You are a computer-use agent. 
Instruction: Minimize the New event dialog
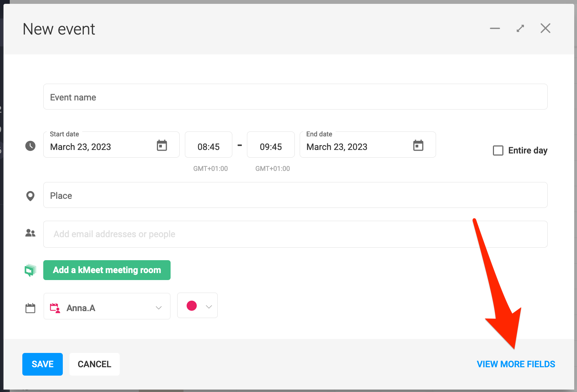point(495,29)
